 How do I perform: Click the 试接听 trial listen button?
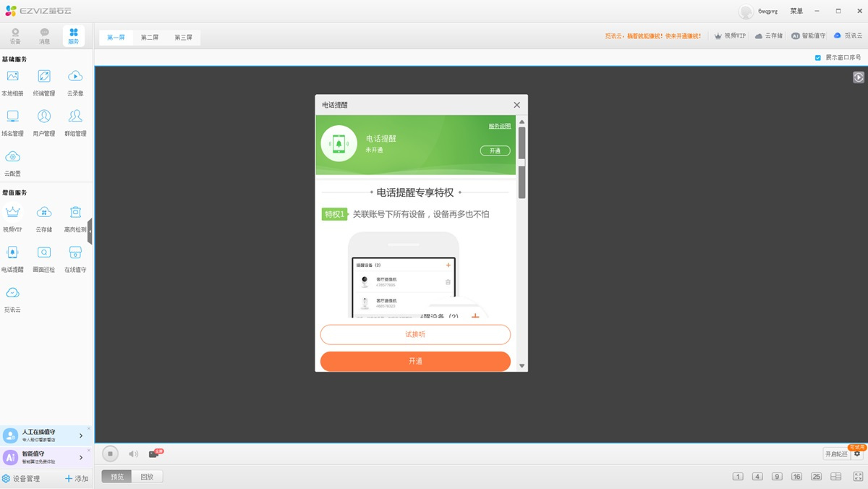[415, 335]
